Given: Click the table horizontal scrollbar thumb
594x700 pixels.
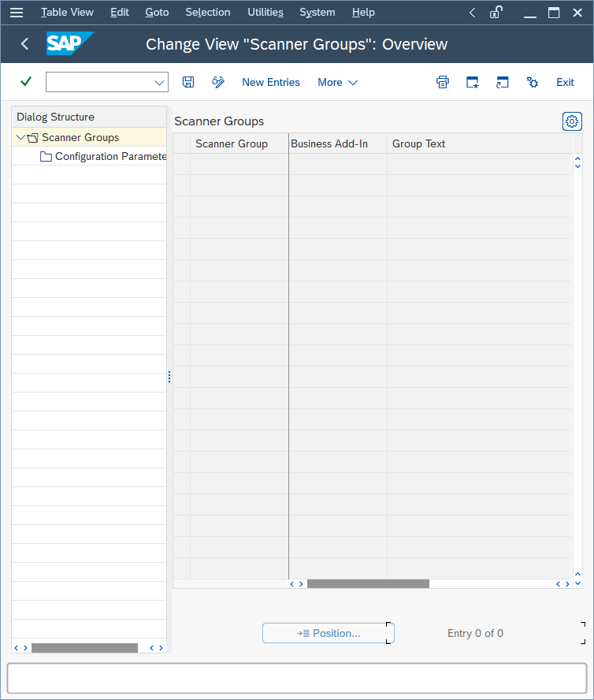Looking at the screenshot, I should (x=368, y=584).
